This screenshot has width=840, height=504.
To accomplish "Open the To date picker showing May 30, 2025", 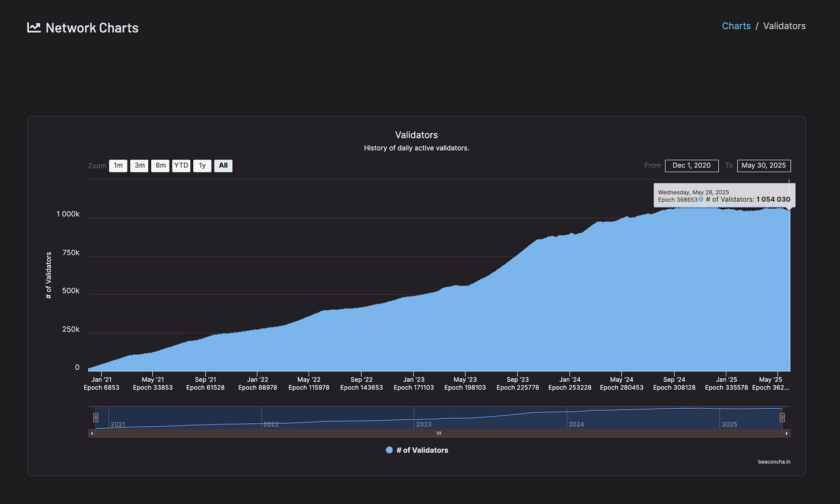I will coord(764,166).
